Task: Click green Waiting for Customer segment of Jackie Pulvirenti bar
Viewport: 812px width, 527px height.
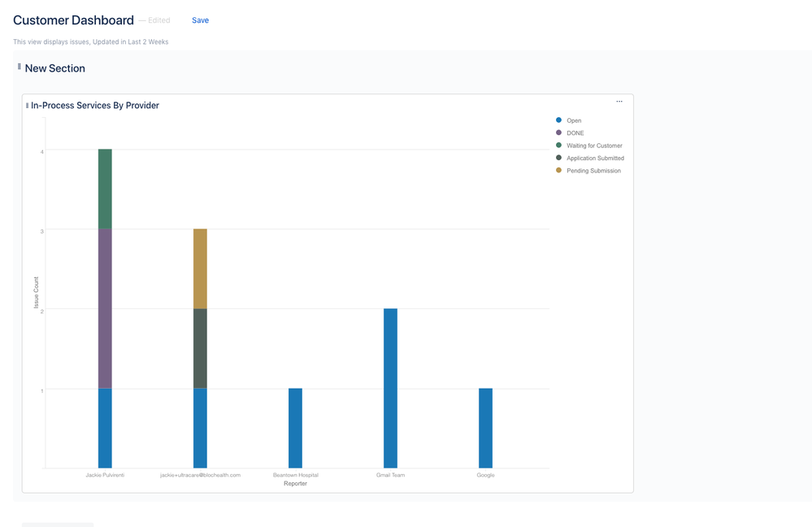Action: point(105,189)
